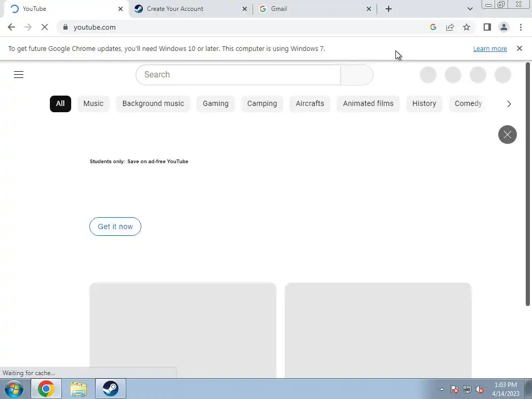
Task: Open the first loading video thumbnail
Action: (x=182, y=330)
